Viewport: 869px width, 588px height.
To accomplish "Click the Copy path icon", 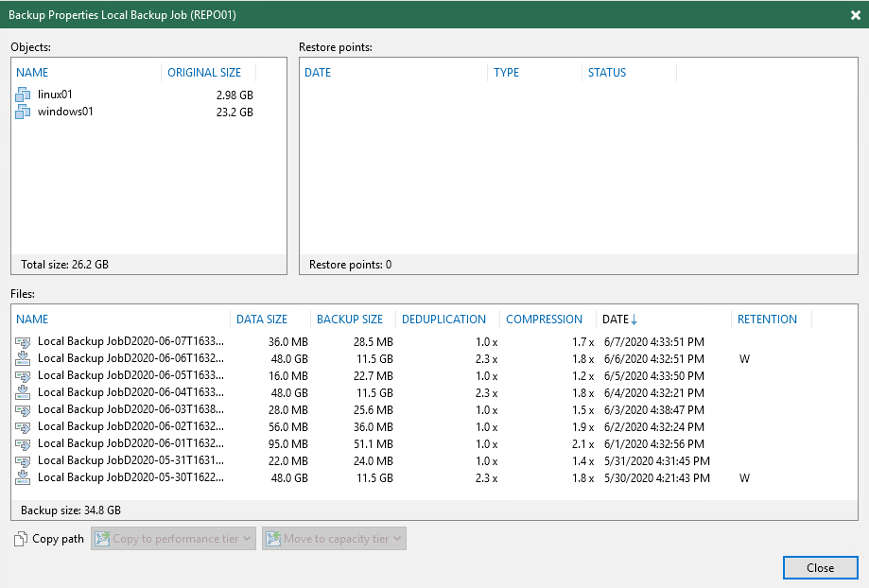I will click(21, 540).
